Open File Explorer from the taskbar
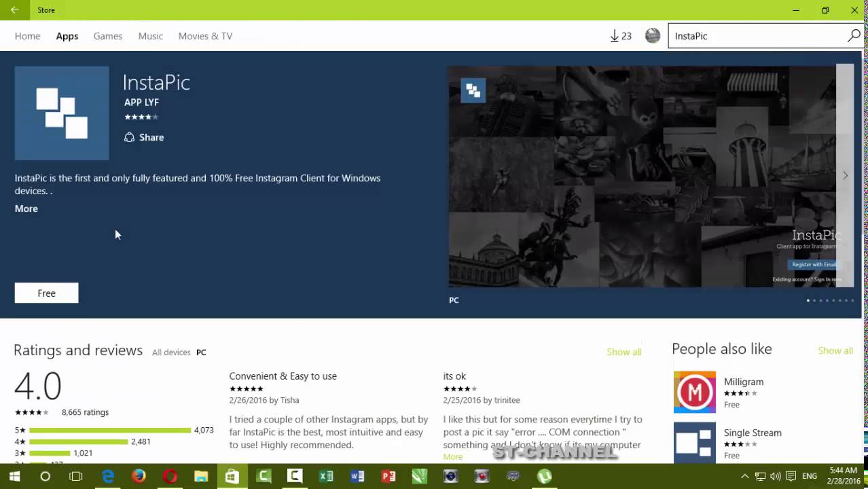Image resolution: width=868 pixels, height=489 pixels. [x=201, y=476]
